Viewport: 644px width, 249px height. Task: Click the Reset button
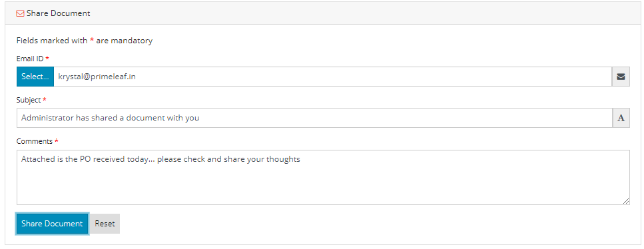click(x=105, y=224)
